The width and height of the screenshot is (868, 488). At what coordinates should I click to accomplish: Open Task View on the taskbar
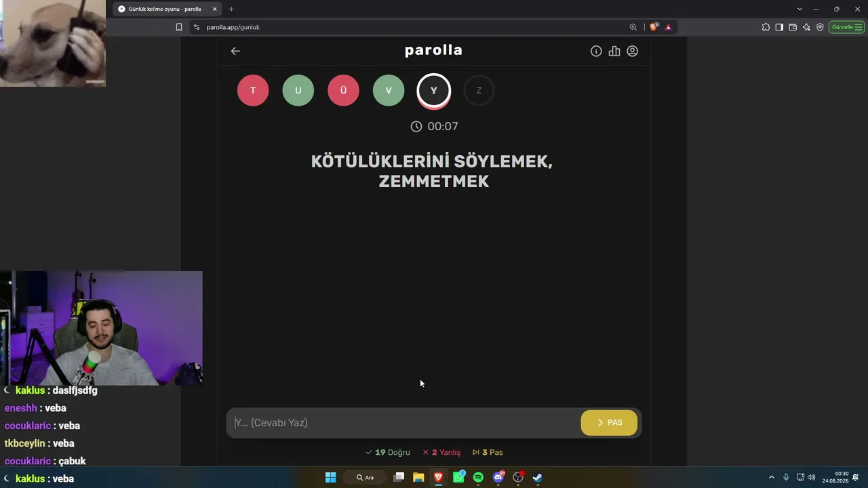click(x=399, y=477)
